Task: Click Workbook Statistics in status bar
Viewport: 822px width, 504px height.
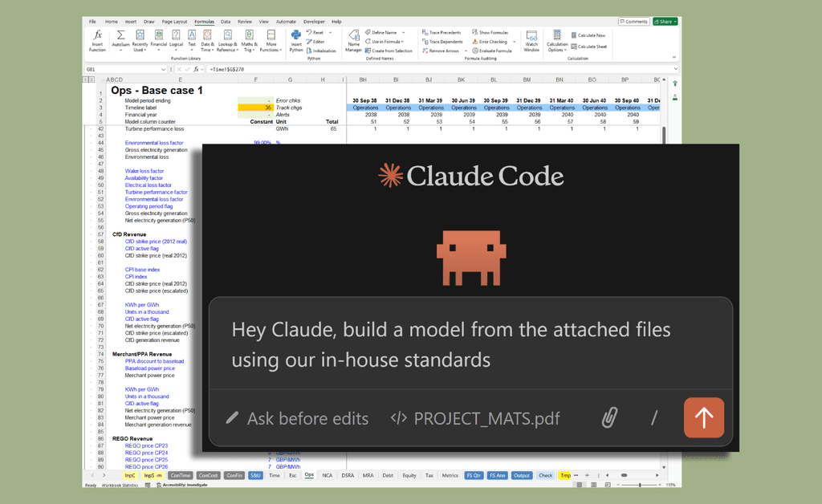Action: [120, 485]
